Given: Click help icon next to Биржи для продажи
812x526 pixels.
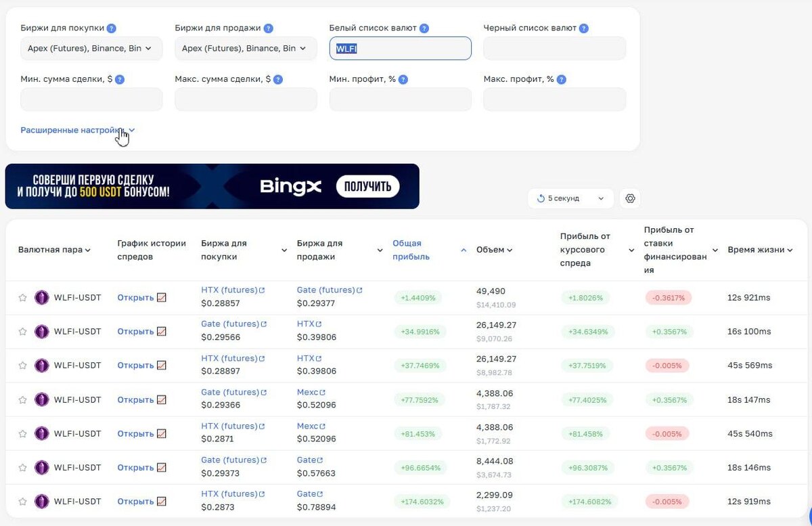Looking at the screenshot, I should (269, 28).
